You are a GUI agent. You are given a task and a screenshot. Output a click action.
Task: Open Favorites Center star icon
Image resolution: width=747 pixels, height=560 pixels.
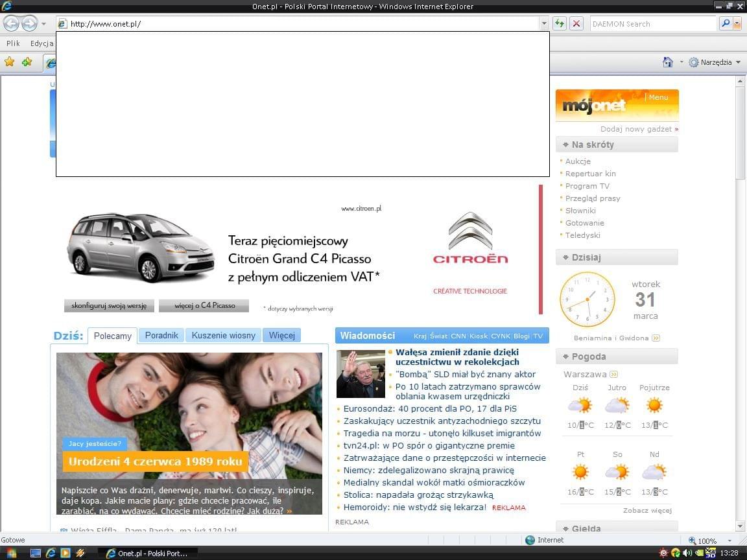(10, 62)
